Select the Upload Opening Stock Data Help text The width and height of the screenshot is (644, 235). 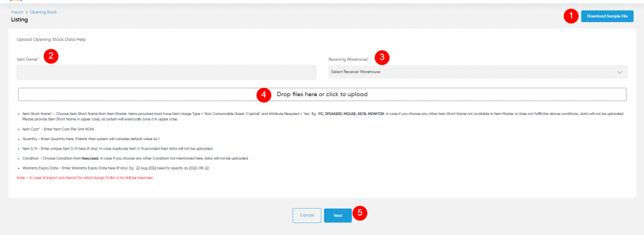51,40
